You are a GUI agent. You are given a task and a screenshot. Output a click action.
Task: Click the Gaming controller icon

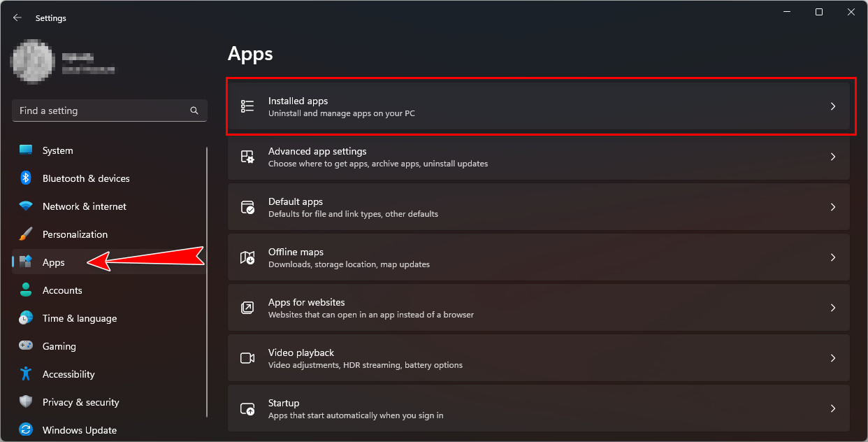[26, 346]
